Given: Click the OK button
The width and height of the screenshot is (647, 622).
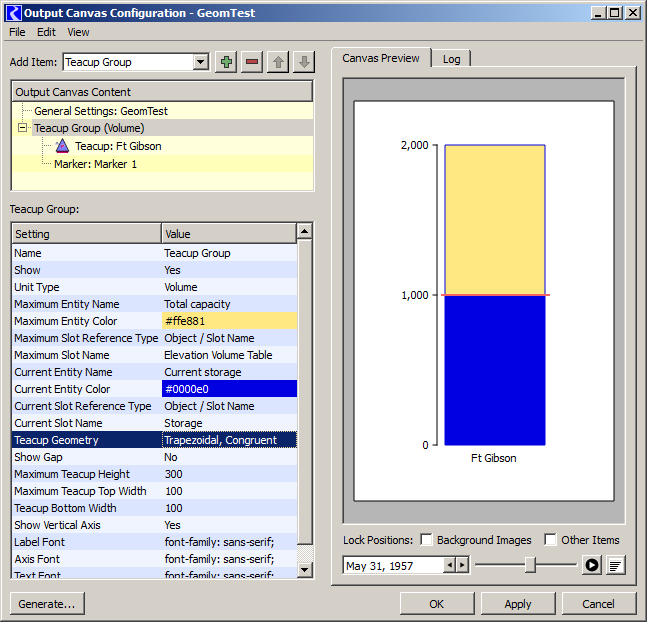Looking at the screenshot, I should [437, 604].
